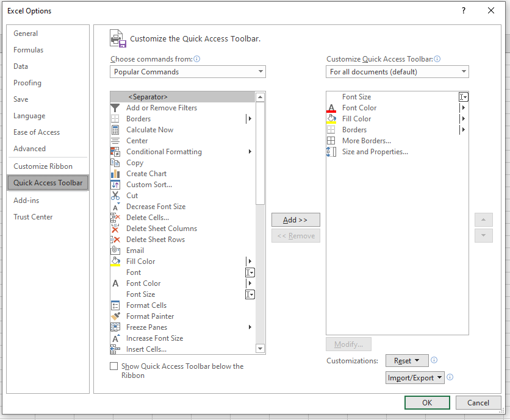Expand Borders submenu arrow in commands list

point(249,119)
